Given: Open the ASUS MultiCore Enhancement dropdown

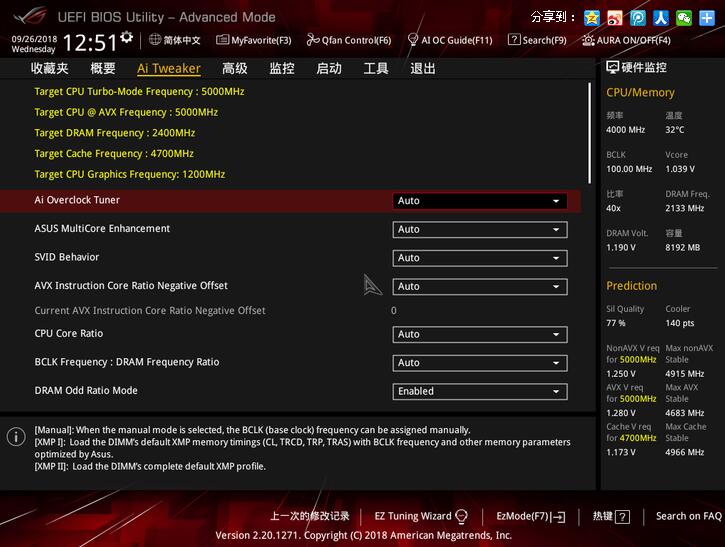Looking at the screenshot, I should pos(480,230).
